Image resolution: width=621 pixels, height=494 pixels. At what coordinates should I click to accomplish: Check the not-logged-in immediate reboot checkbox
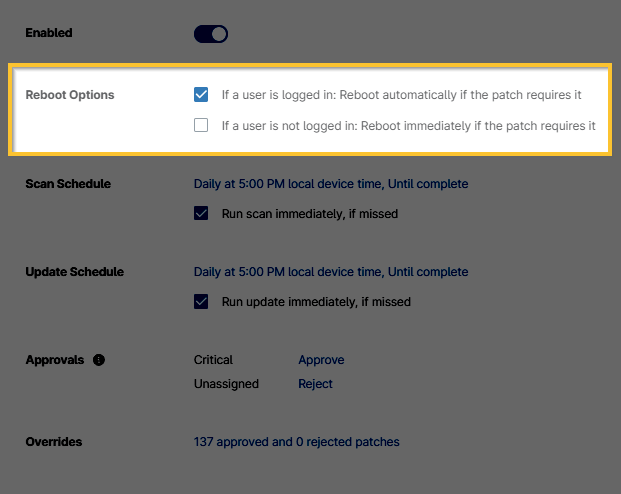[x=201, y=126]
